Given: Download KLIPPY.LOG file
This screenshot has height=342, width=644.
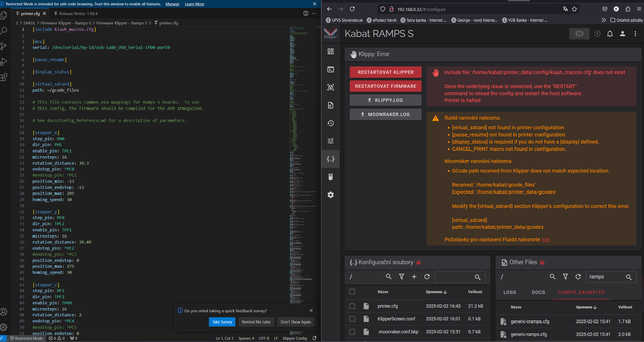Looking at the screenshot, I should pyautogui.click(x=385, y=100).
